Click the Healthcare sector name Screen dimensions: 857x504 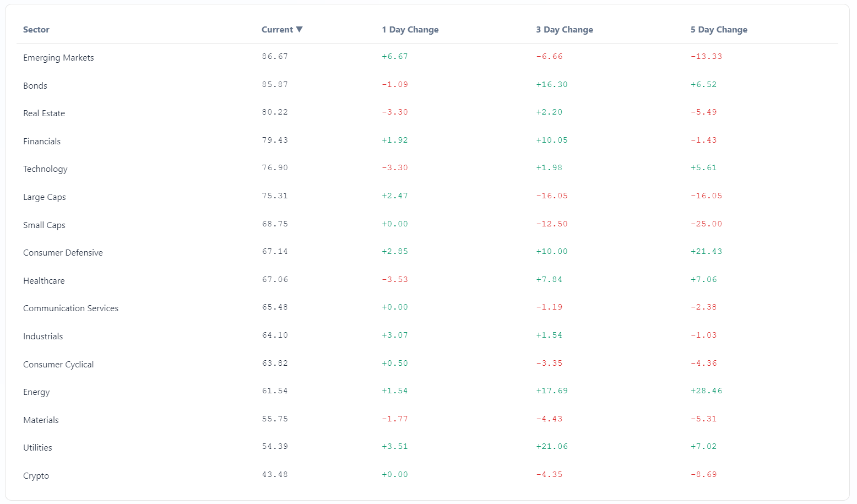pyautogui.click(x=44, y=281)
